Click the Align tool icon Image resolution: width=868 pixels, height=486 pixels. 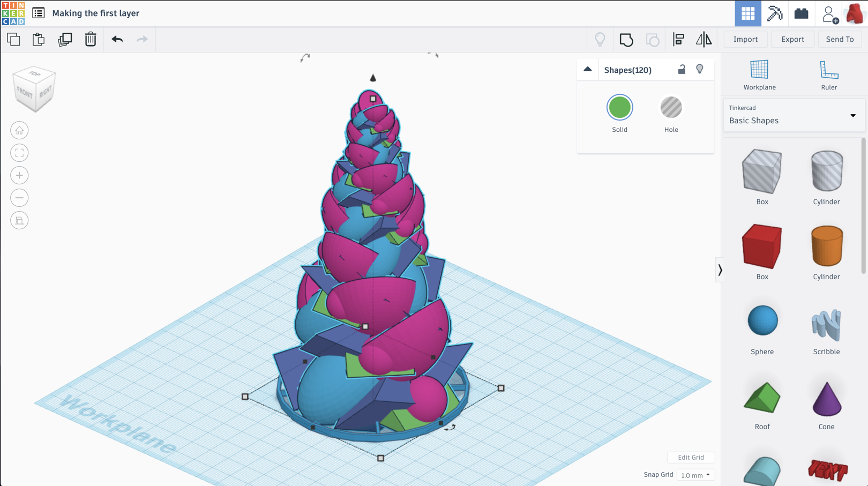tap(678, 39)
